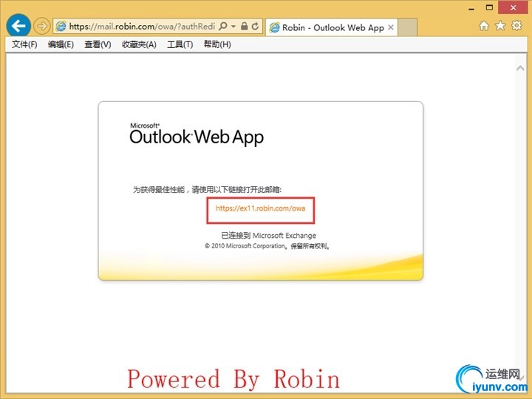The height and width of the screenshot is (399, 532).
Task: Click the forward navigation arrow
Action: click(x=41, y=26)
